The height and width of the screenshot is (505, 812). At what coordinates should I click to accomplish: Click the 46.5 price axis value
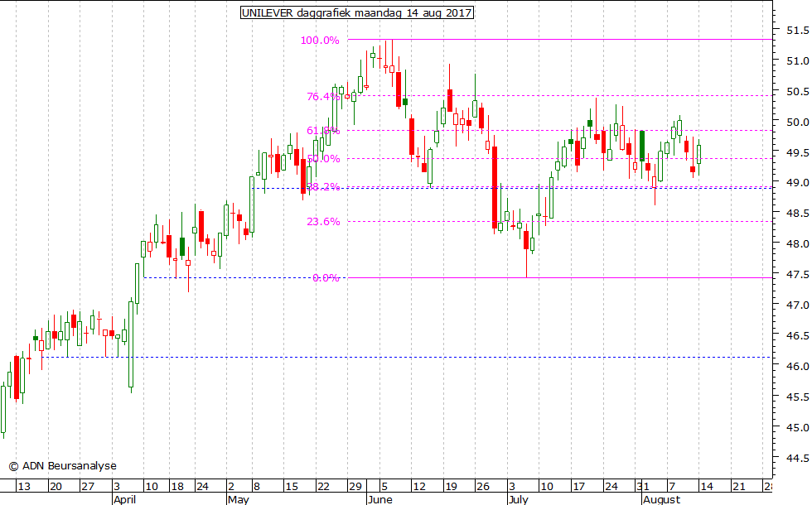click(797, 336)
